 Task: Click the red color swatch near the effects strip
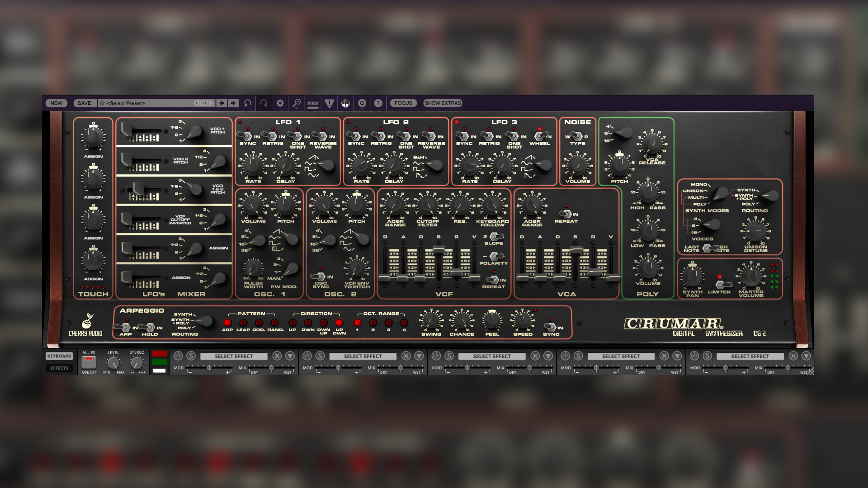pyautogui.click(x=159, y=353)
